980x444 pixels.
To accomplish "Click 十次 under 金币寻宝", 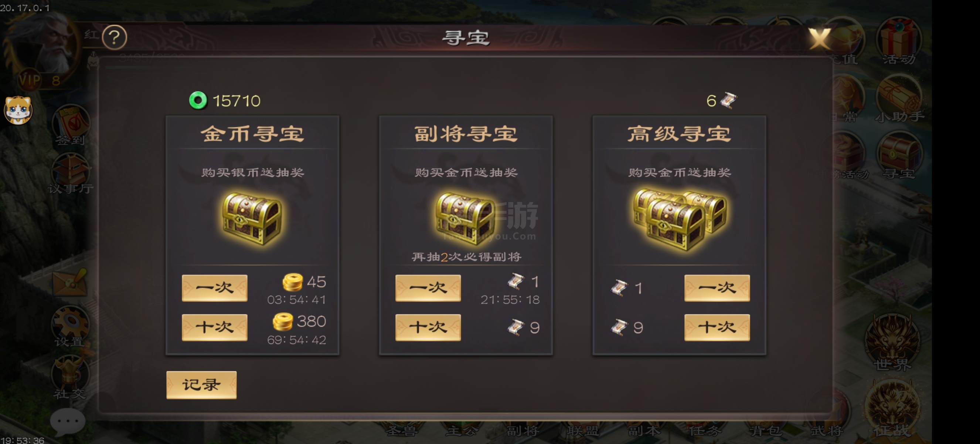I will pyautogui.click(x=215, y=327).
